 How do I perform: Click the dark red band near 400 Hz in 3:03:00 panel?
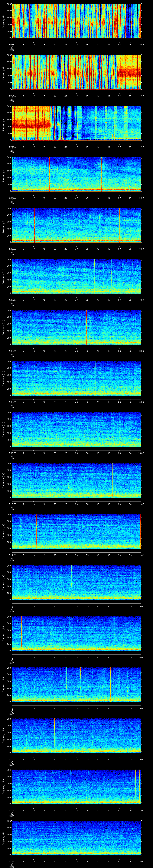coord(31,125)
